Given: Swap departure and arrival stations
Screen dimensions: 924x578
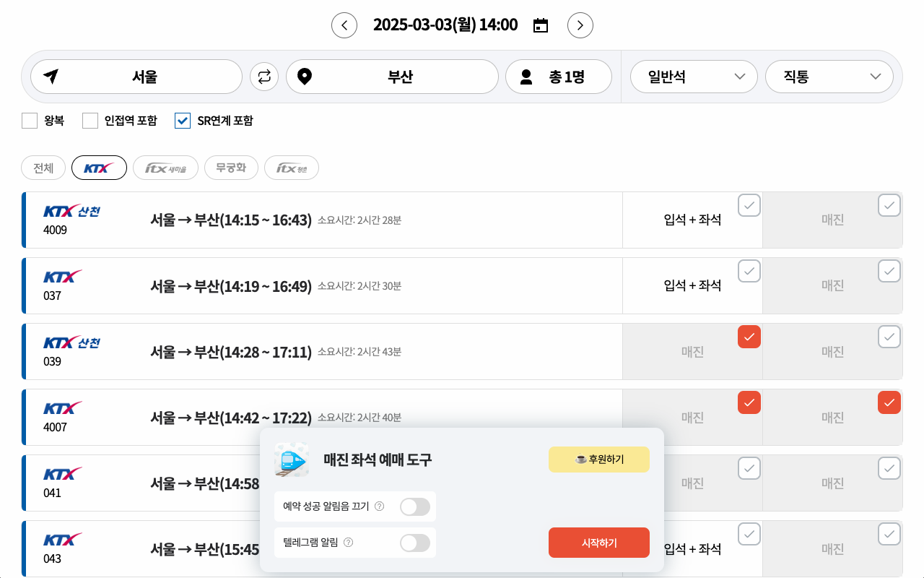Looking at the screenshot, I should [x=264, y=77].
